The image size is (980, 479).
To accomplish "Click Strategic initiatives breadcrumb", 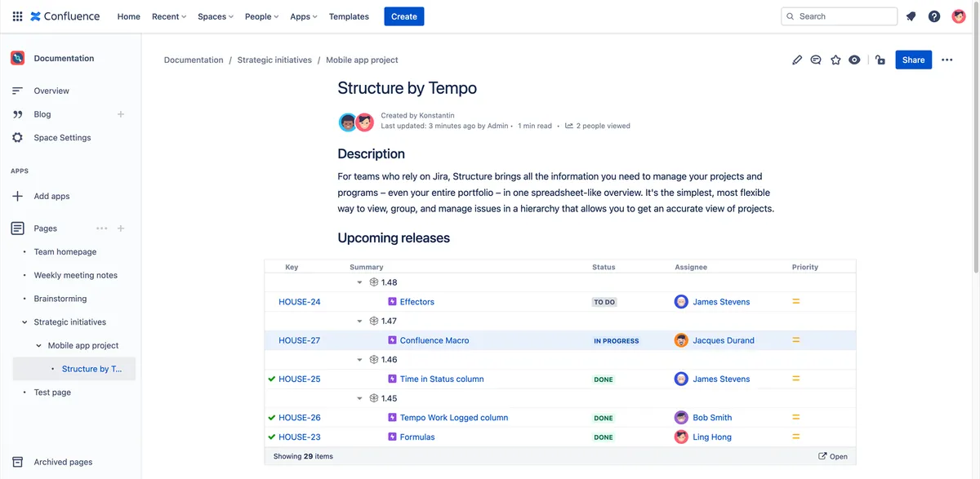I will (274, 60).
